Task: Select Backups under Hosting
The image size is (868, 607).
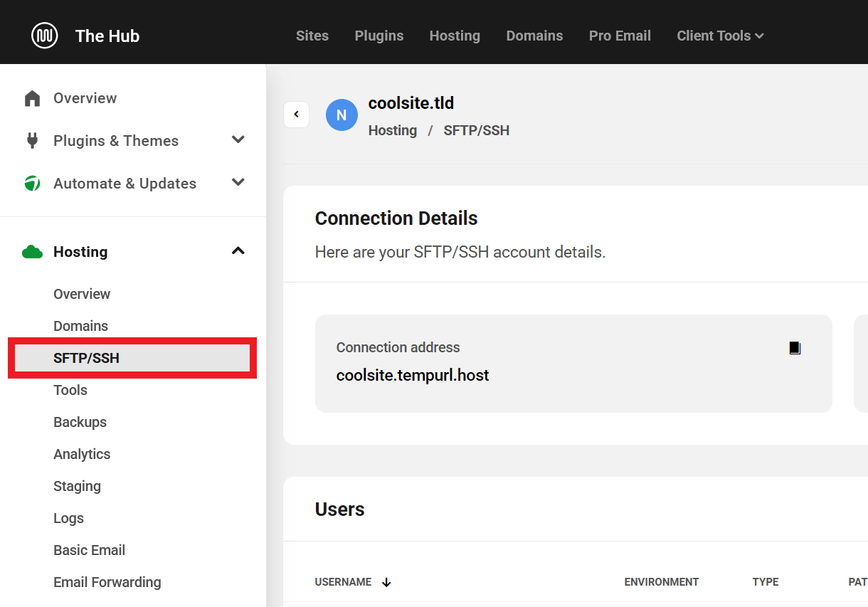Action: (80, 422)
